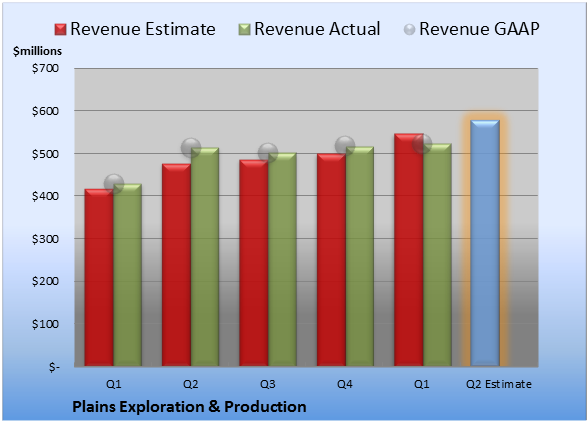
Task: Select the green actual bar for Q3
Action: pos(282,259)
